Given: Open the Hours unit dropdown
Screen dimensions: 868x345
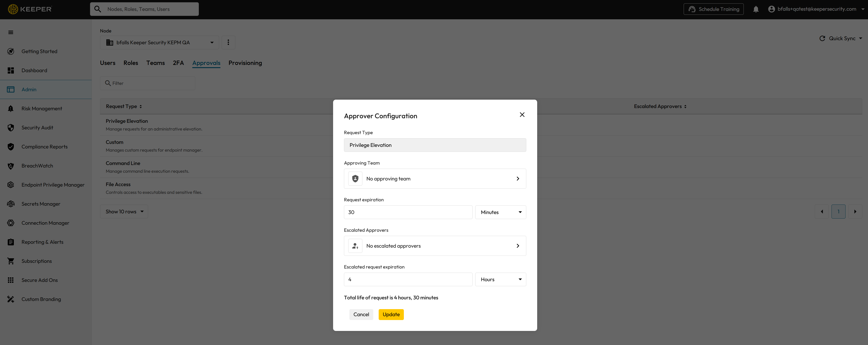Looking at the screenshot, I should click(500, 279).
